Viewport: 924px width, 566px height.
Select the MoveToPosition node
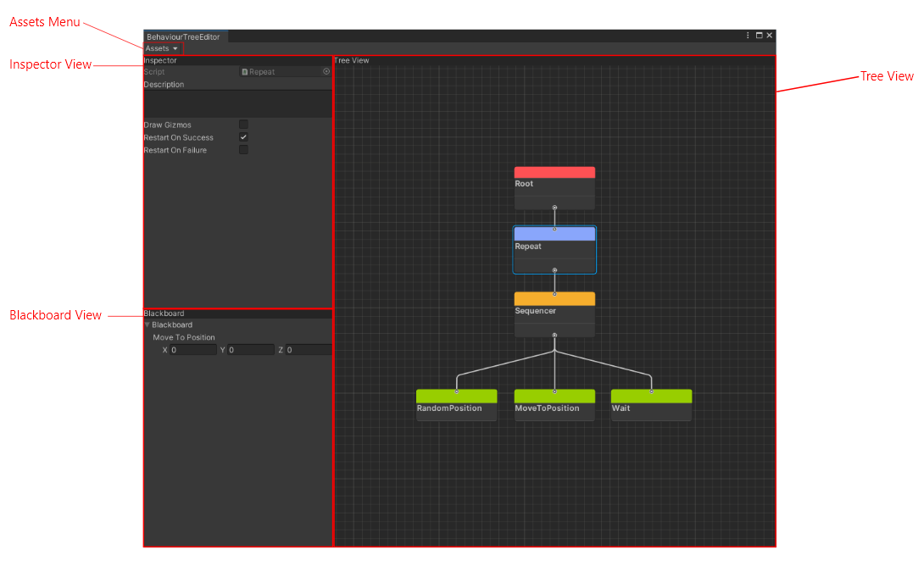tap(554, 407)
